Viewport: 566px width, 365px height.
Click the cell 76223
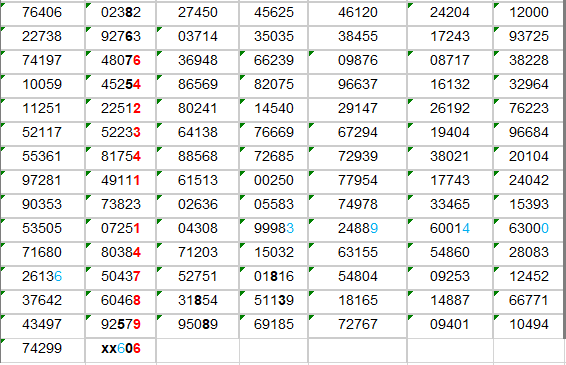tap(528, 109)
